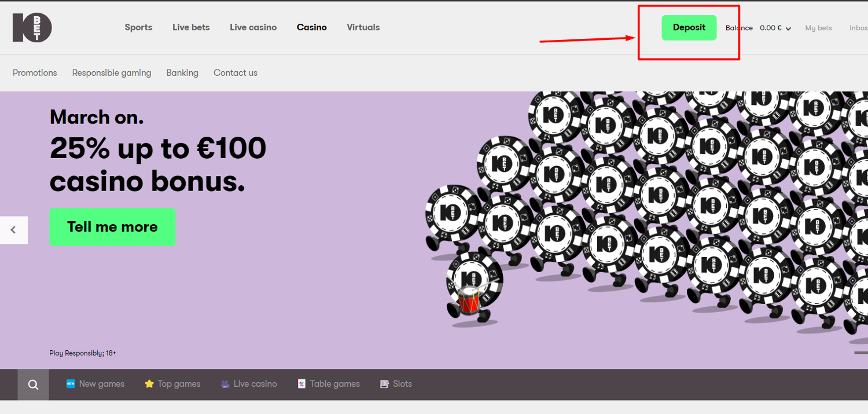Screen dimensions: 868x414
Task: Click the 10bet logo icon
Action: [32, 27]
